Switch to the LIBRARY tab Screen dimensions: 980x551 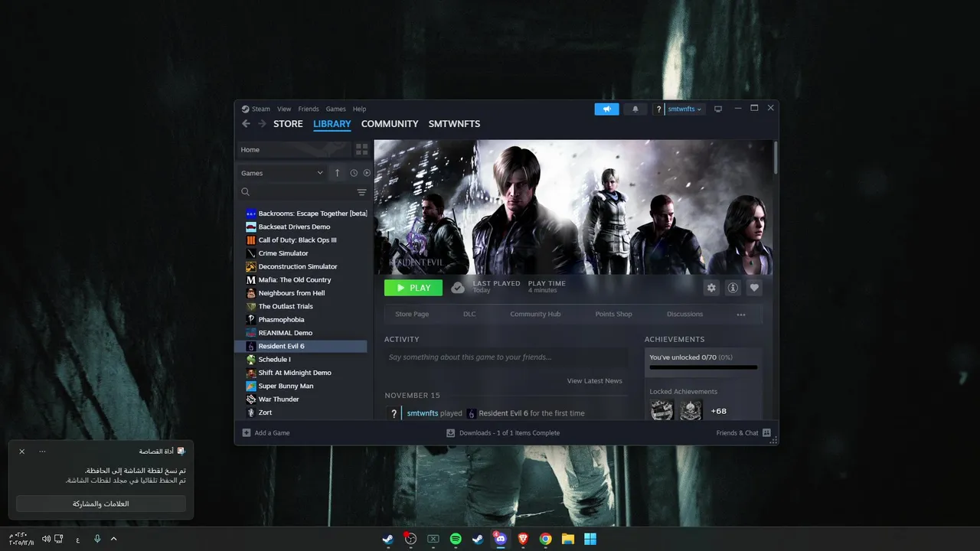pos(332,124)
